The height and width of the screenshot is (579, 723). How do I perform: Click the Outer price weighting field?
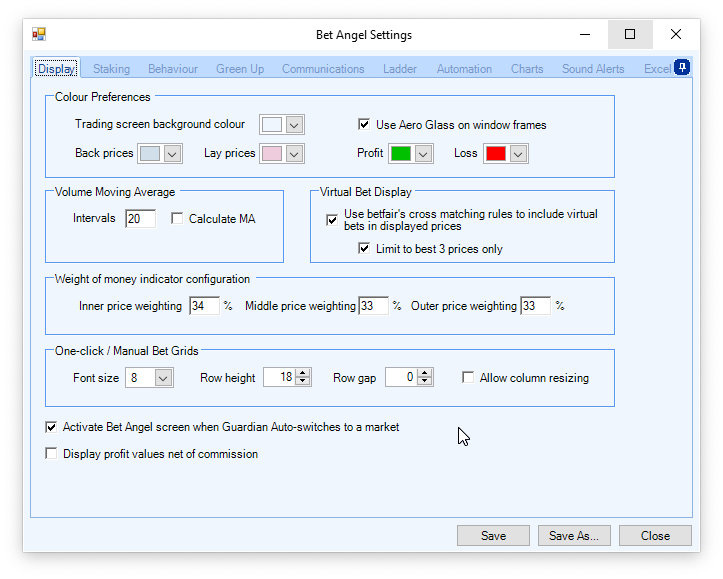[535, 306]
